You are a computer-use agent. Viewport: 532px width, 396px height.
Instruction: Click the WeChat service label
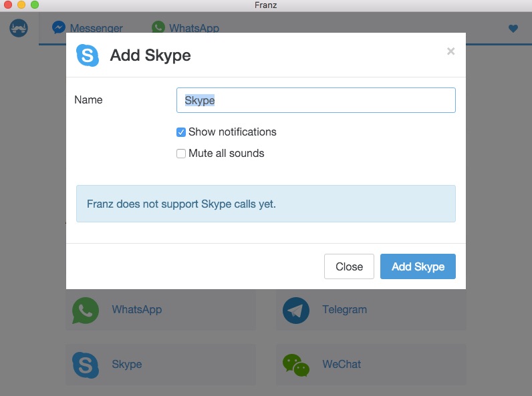pyautogui.click(x=342, y=364)
